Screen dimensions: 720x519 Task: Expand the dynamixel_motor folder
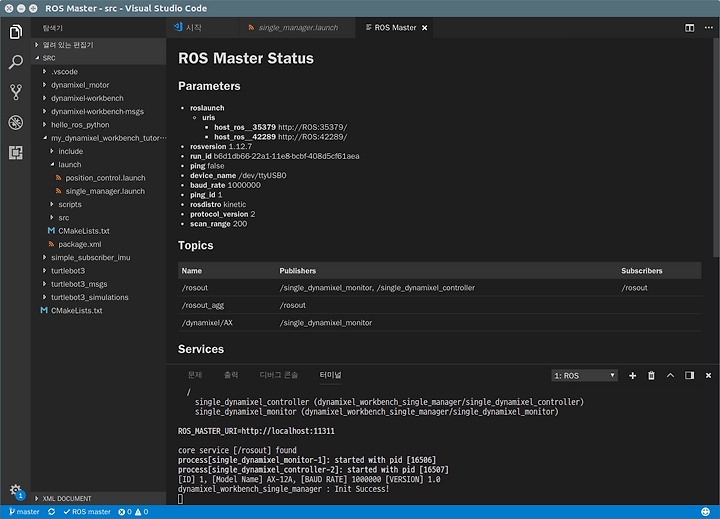98,85
